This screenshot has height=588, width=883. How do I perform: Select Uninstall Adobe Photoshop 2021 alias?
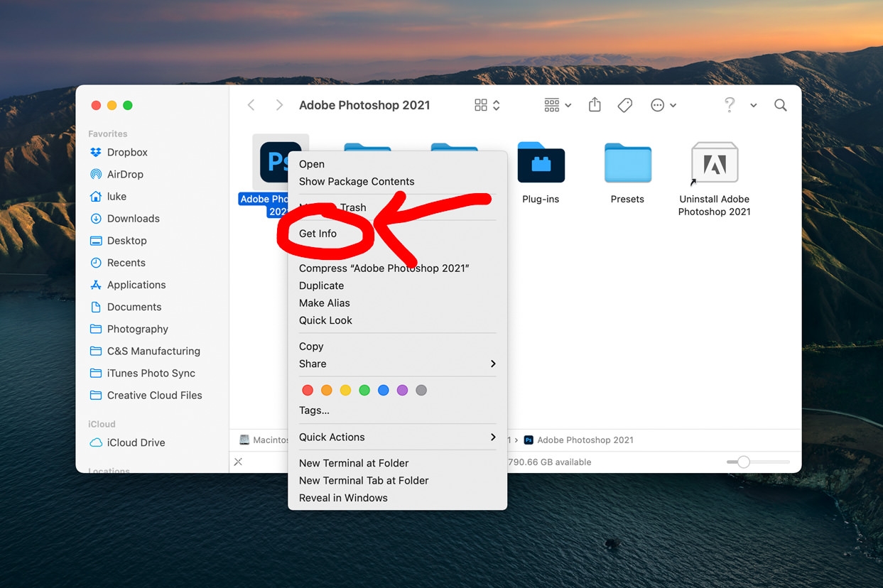tap(714, 163)
